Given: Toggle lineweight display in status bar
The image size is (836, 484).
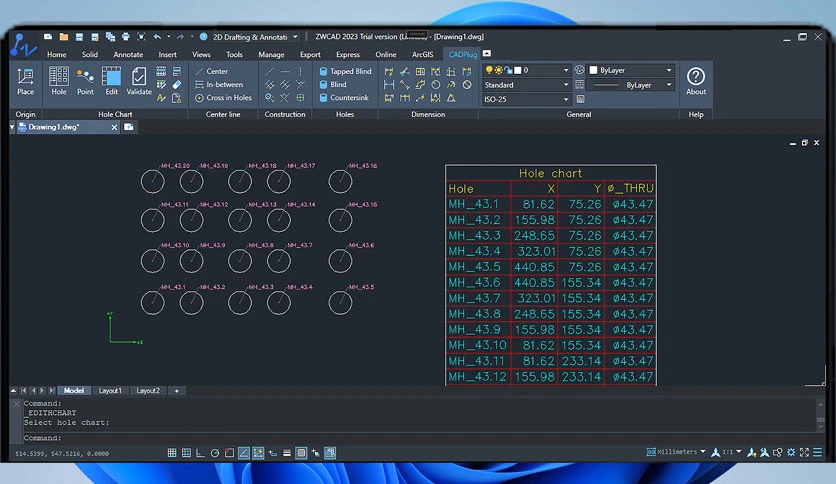Looking at the screenshot, I should pos(287,453).
